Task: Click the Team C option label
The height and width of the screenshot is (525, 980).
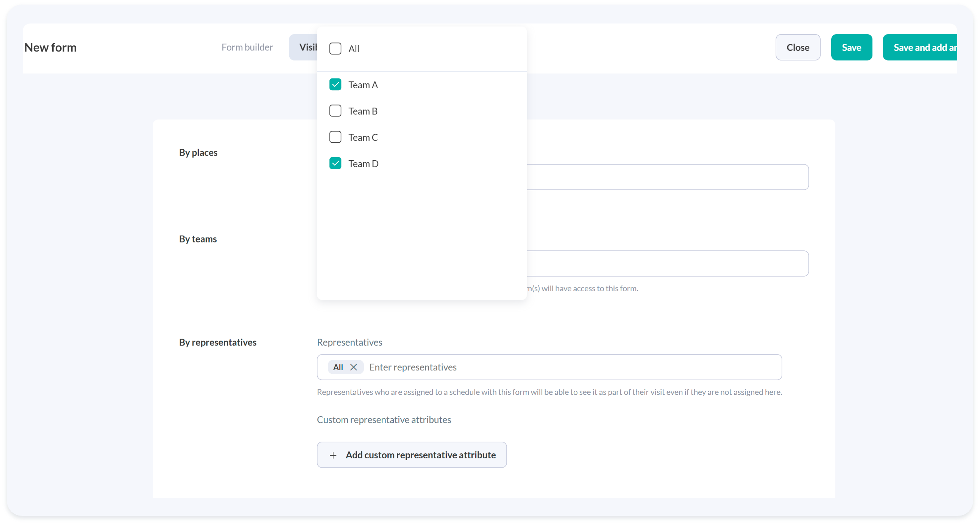Action: click(x=363, y=137)
